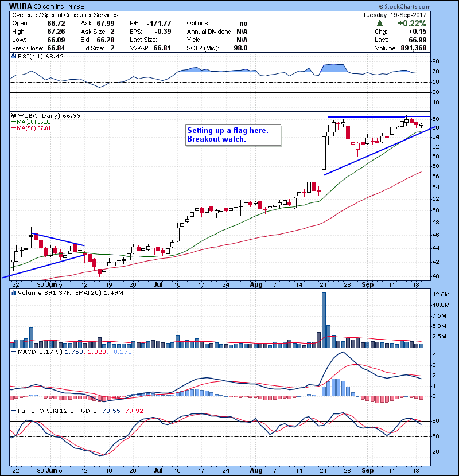
Task: Click the +0.22% percent change value
Action: click(x=412, y=24)
